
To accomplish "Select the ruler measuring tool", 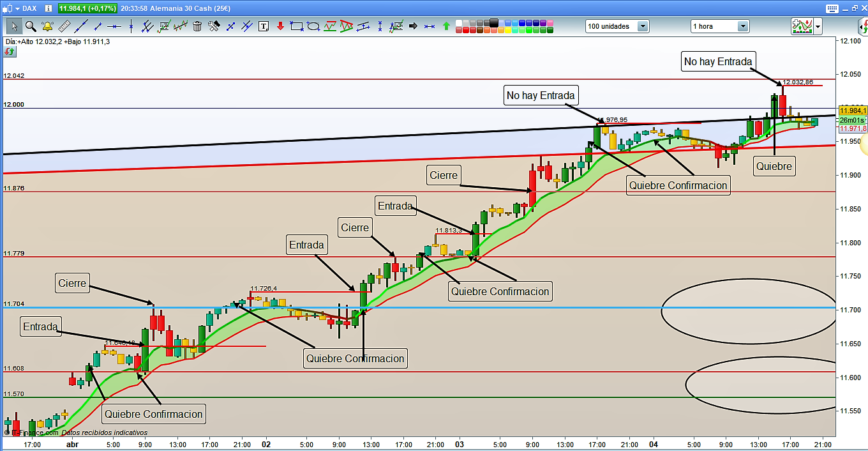I will click(x=64, y=26).
